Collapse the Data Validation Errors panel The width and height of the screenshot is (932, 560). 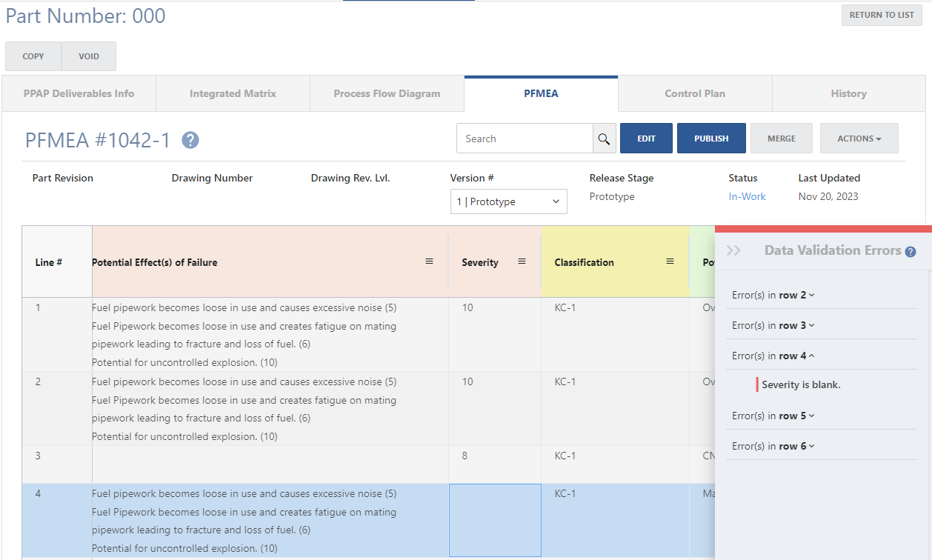point(733,250)
